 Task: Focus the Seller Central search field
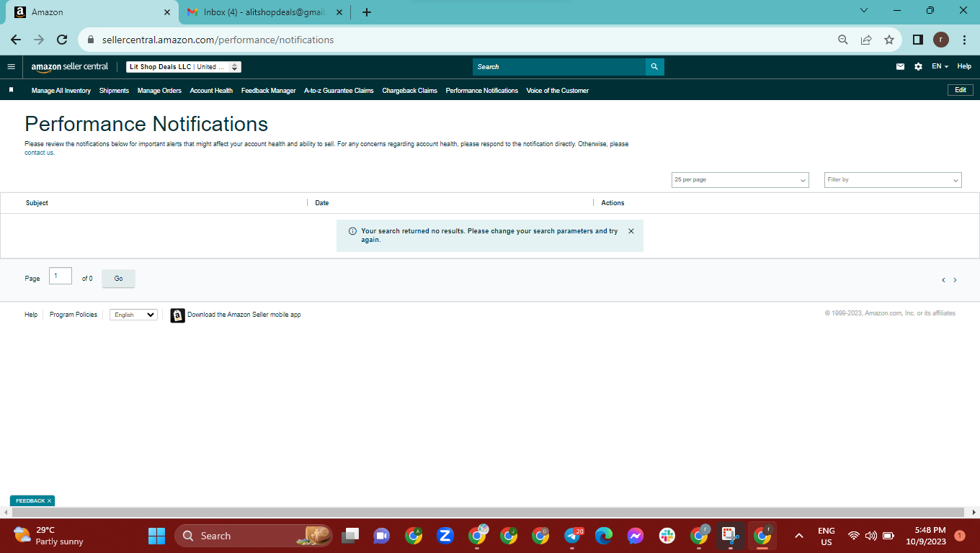[559, 66]
